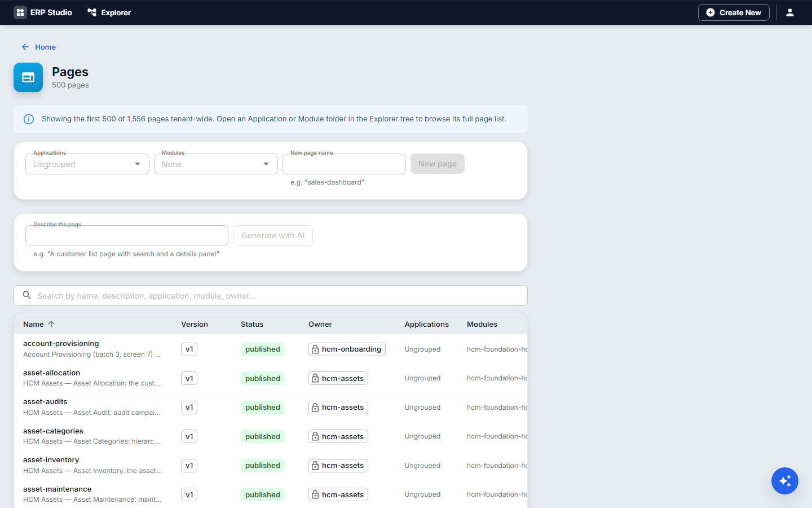This screenshot has height=508, width=812.
Task: Focus the Describe the page input field
Action: (127, 235)
